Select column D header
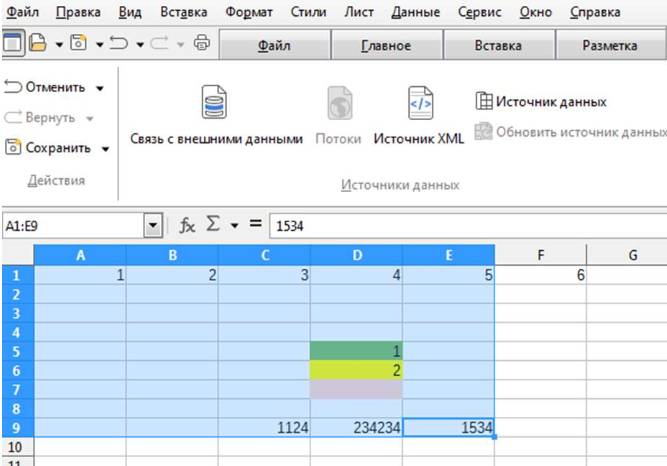 (x=356, y=255)
